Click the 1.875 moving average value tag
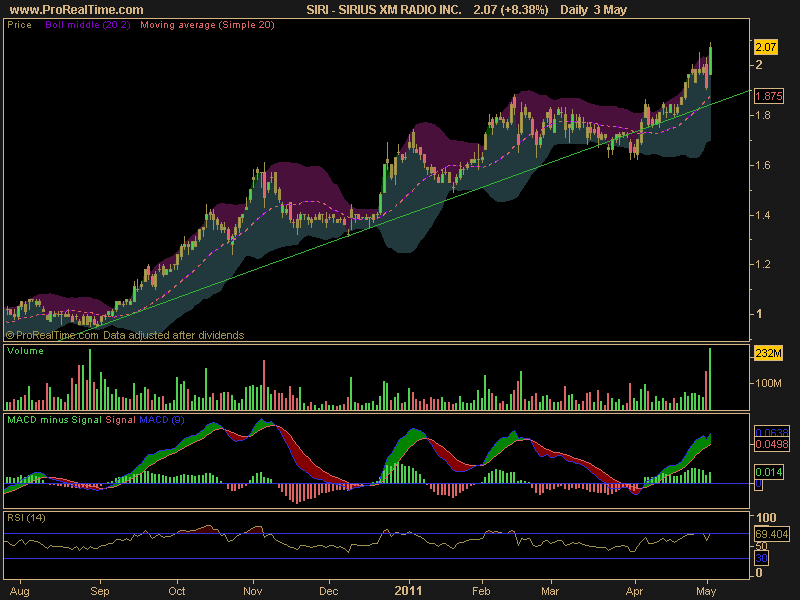800x600 pixels. pyautogui.click(x=768, y=96)
